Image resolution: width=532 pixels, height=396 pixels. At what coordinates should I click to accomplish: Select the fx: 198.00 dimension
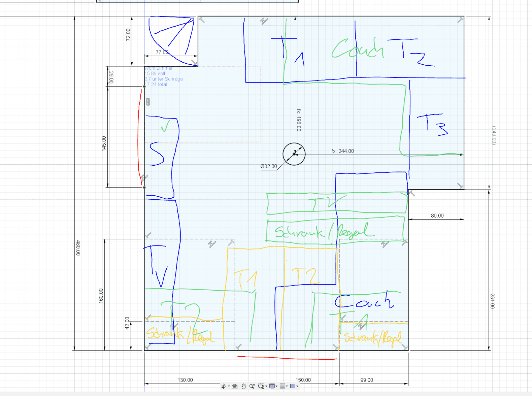pos(299,120)
